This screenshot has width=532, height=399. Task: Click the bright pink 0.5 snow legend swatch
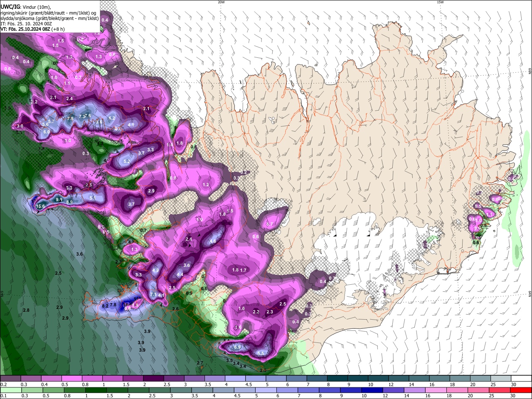71,379
